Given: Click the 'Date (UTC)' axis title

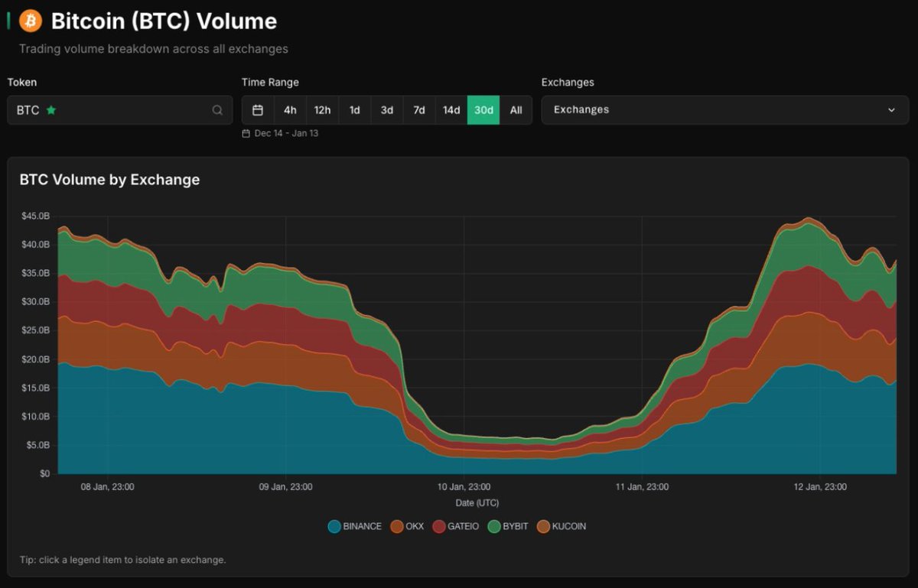Looking at the screenshot, I should [x=477, y=503].
